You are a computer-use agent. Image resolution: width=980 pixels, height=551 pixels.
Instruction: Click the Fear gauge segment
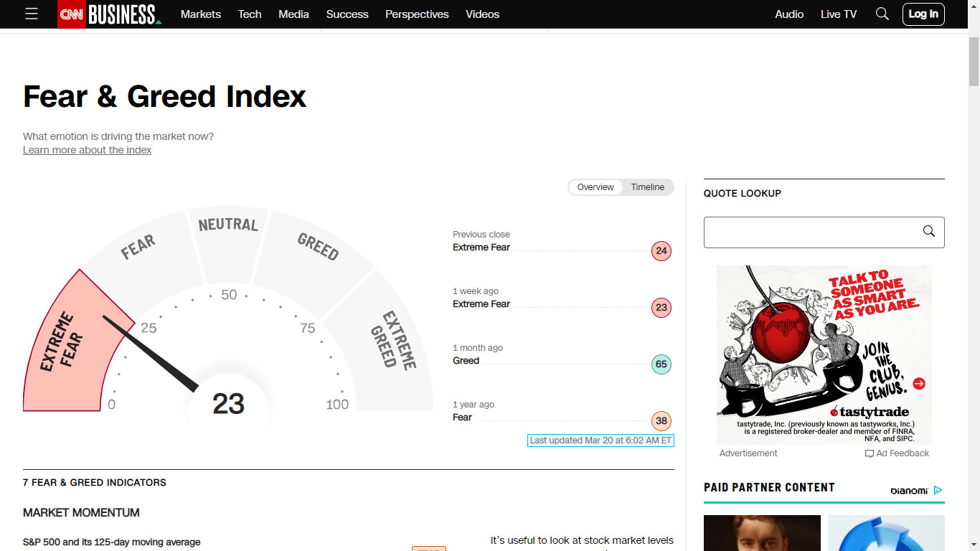pyautogui.click(x=140, y=246)
